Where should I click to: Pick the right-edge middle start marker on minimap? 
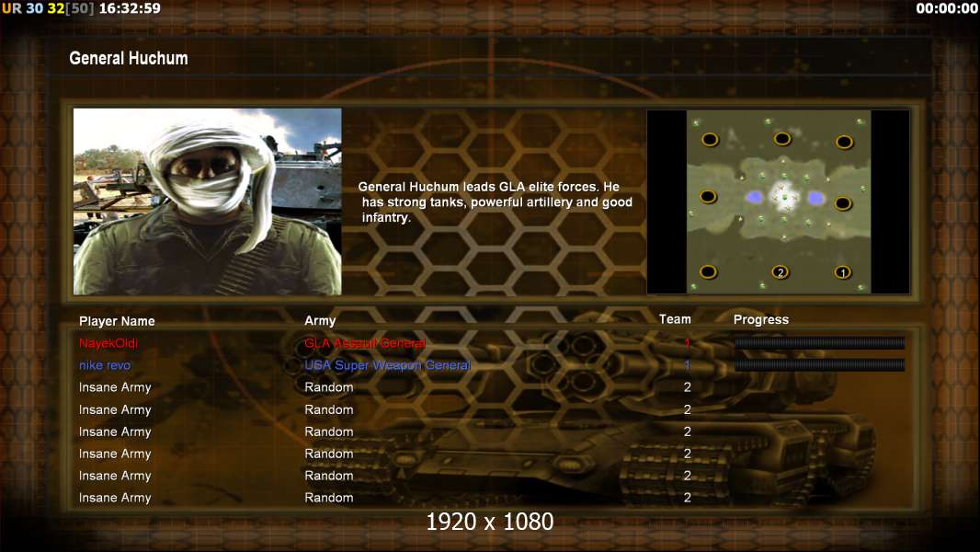click(x=843, y=203)
